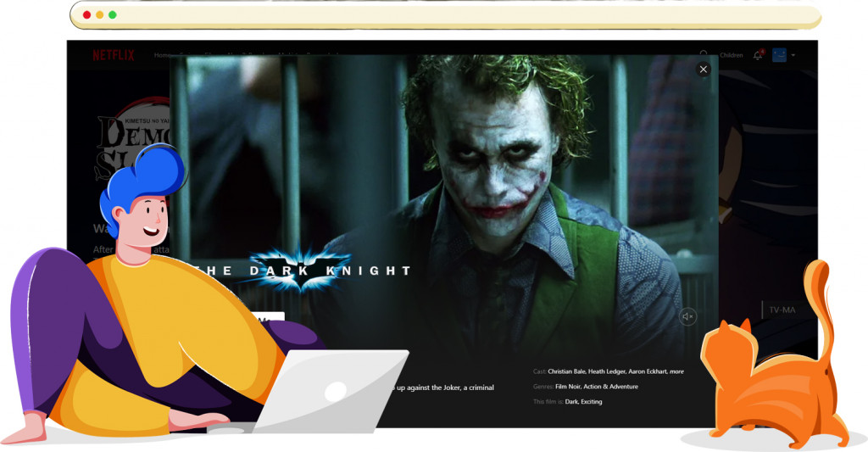868x452 pixels.
Task: Click the Netflix logo
Action: point(114,55)
